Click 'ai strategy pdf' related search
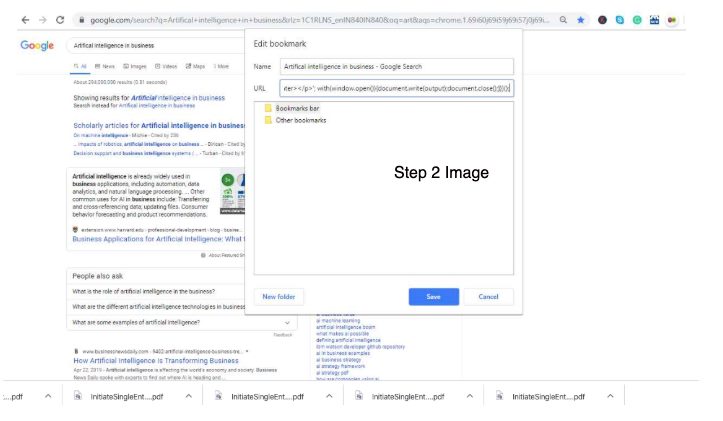The image size is (723, 421). point(332,373)
